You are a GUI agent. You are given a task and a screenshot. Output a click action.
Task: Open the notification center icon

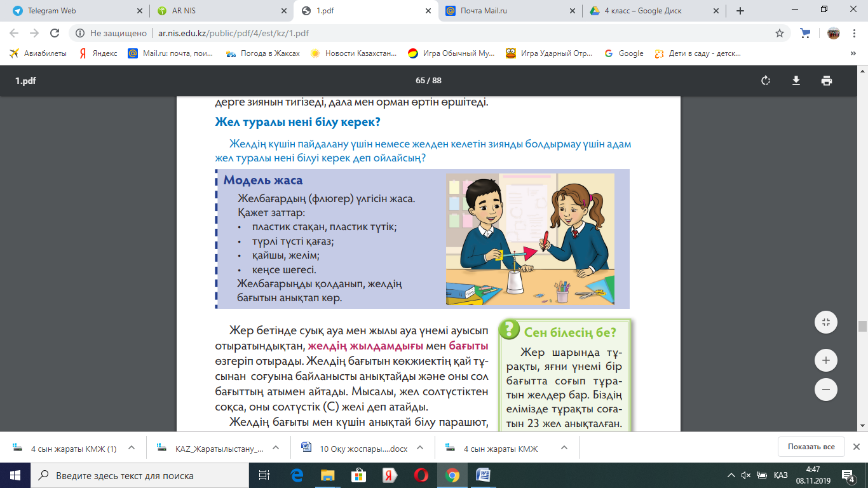(848, 475)
